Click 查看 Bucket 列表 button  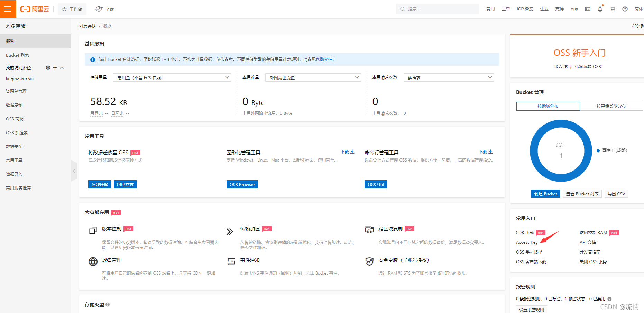pos(582,194)
